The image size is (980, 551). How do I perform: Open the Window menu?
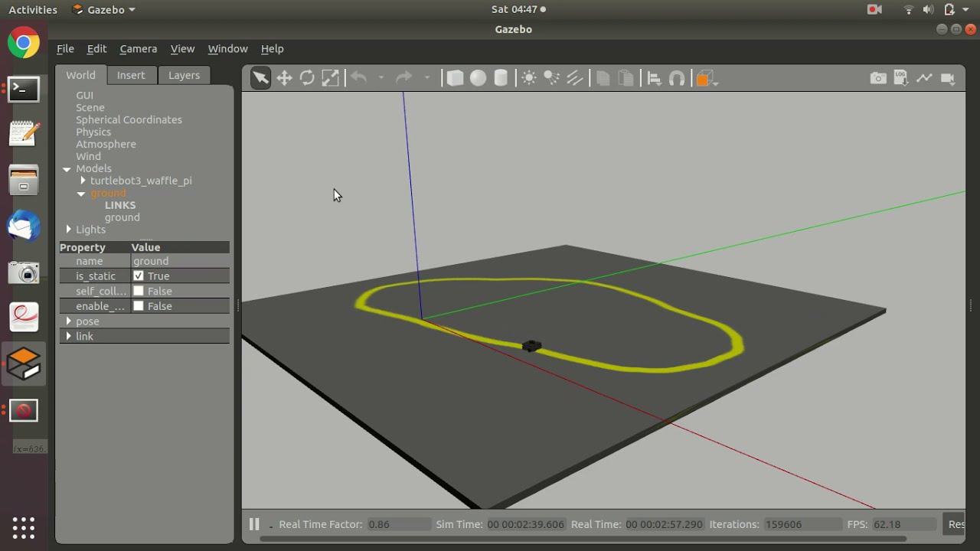click(x=227, y=48)
